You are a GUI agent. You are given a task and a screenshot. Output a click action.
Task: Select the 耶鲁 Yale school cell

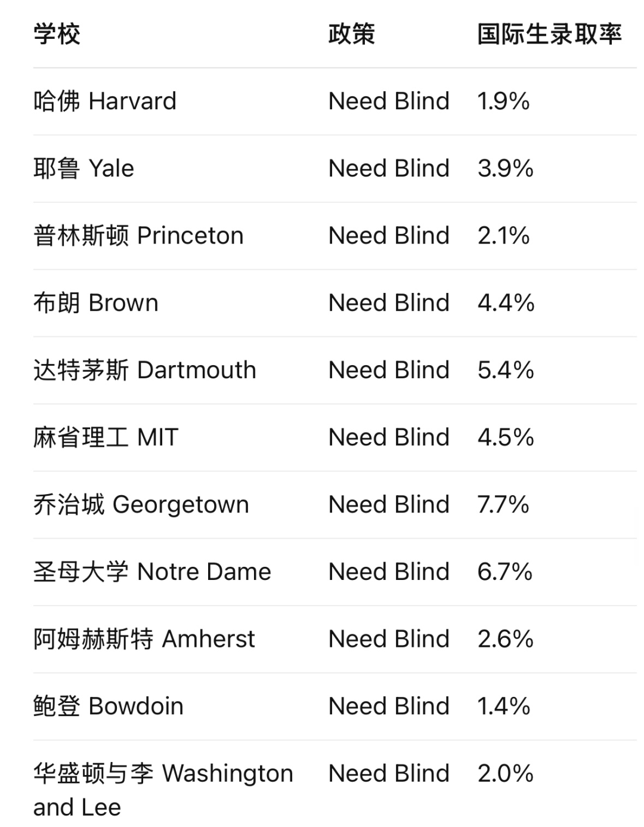click(83, 169)
